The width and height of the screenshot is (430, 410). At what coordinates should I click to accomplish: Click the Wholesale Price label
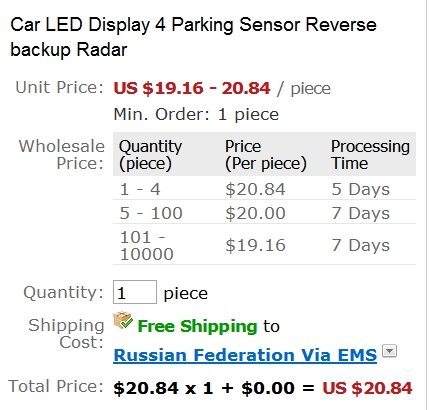tap(62, 155)
